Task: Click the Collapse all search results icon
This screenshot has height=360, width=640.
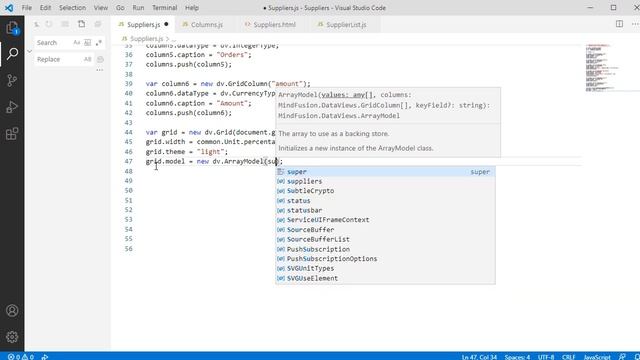Action: [98, 24]
